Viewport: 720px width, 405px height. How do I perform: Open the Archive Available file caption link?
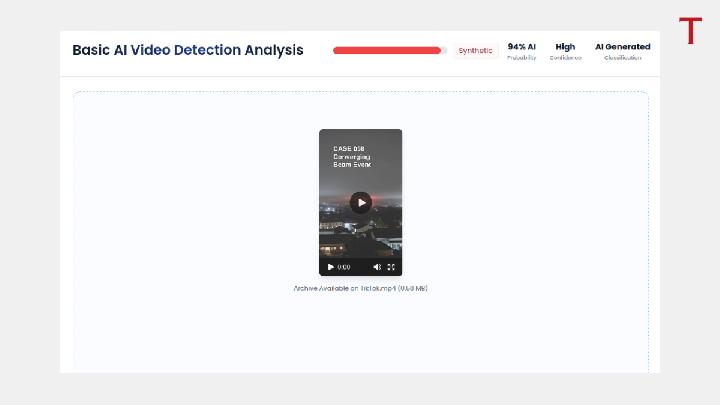pos(360,288)
